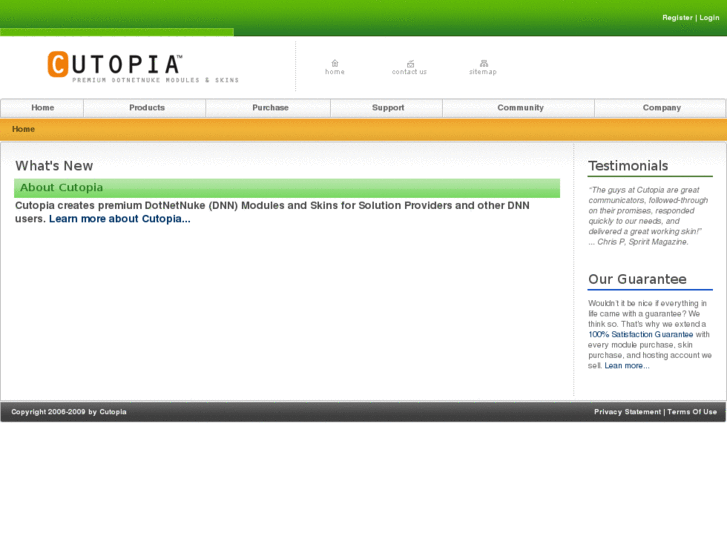
Task: Click the "About Cutopia" green heading
Action: point(61,188)
